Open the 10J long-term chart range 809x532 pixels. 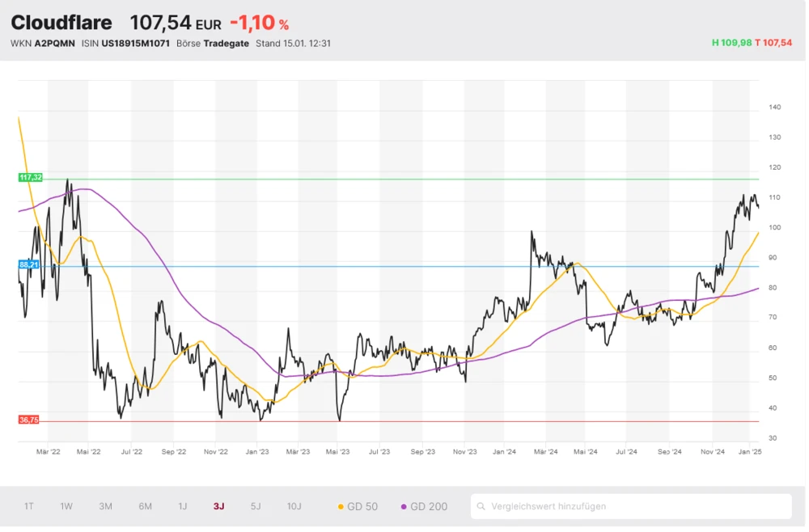click(x=294, y=507)
